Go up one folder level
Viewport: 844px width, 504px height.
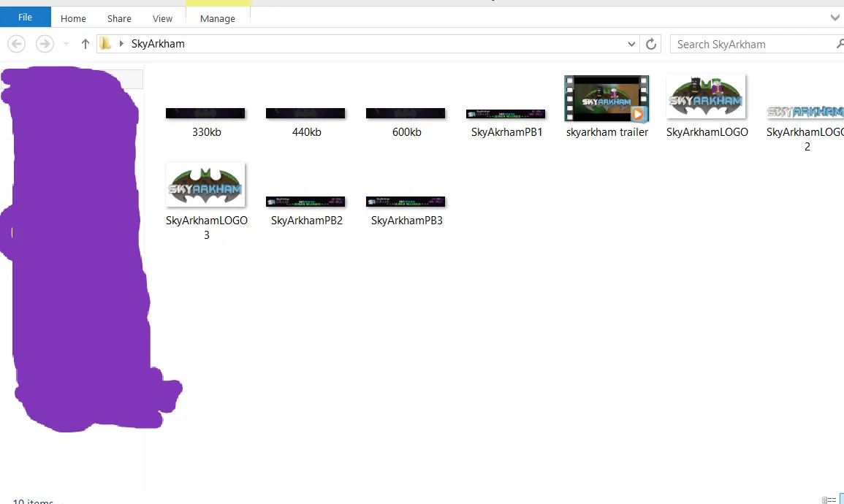point(85,44)
